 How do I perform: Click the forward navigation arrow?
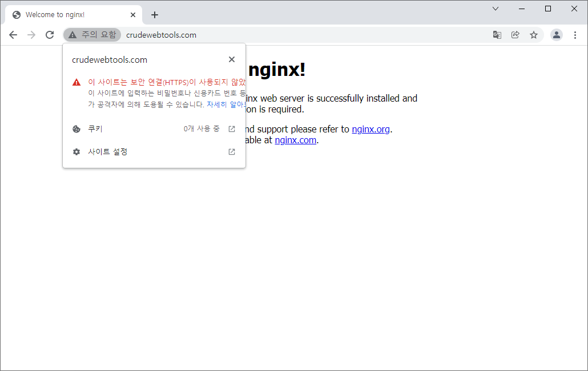[31, 35]
